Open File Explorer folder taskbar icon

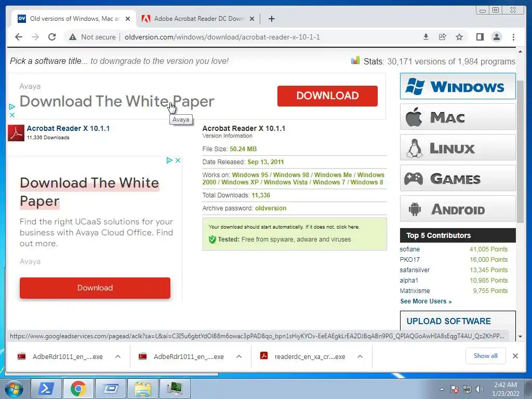[143, 389]
